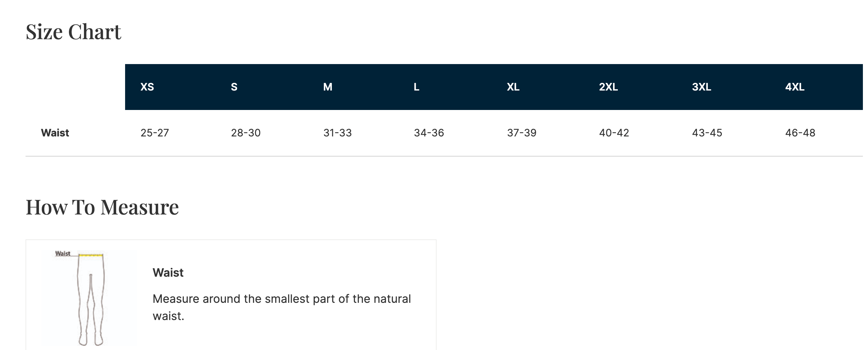Click the 34-36 waist cell

(429, 133)
